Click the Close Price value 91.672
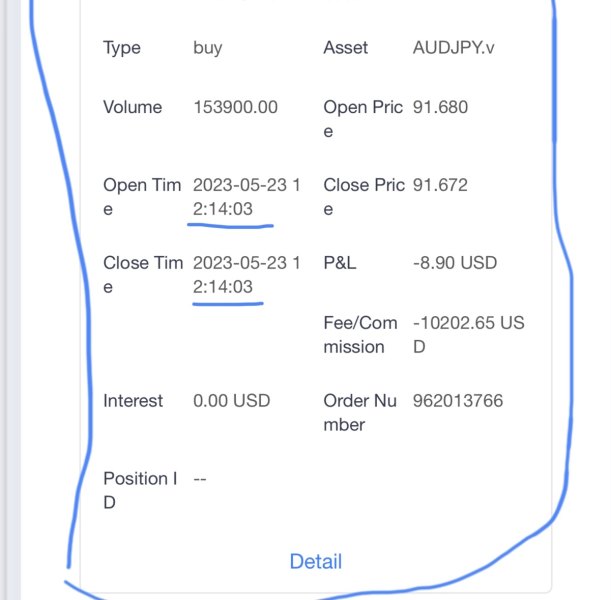Viewport: 611px width, 600px height. click(440, 185)
